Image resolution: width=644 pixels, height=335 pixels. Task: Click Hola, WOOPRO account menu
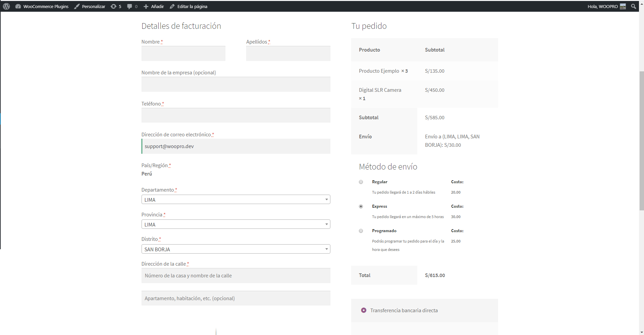tap(602, 6)
